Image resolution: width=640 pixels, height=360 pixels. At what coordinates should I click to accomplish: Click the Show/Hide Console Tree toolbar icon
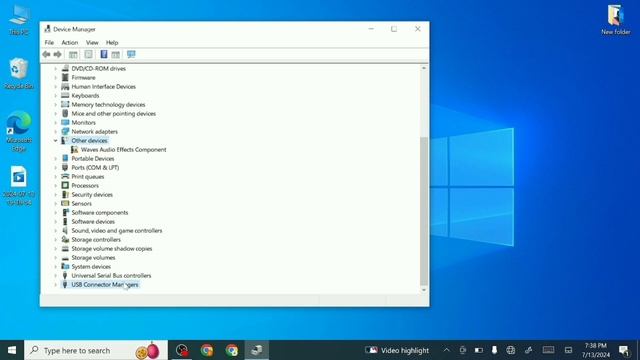pyautogui.click(x=73, y=54)
